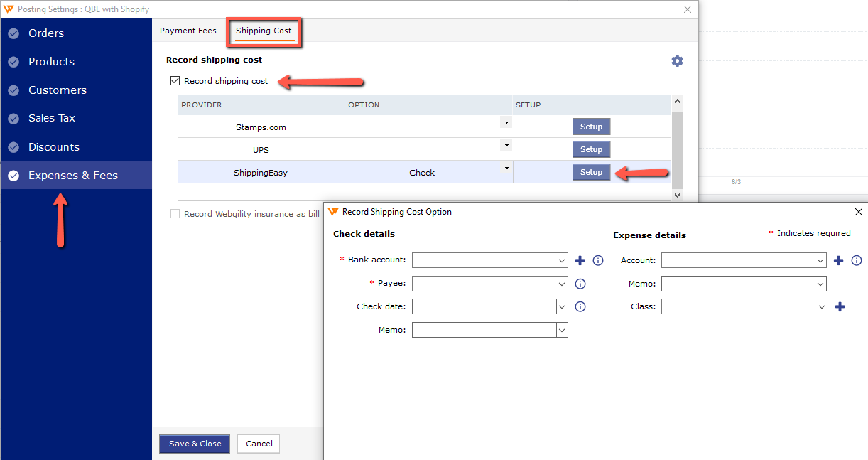This screenshot has width=868, height=460.
Task: Toggle Record Webgility insurance as bill checkbox
Action: pyautogui.click(x=175, y=214)
